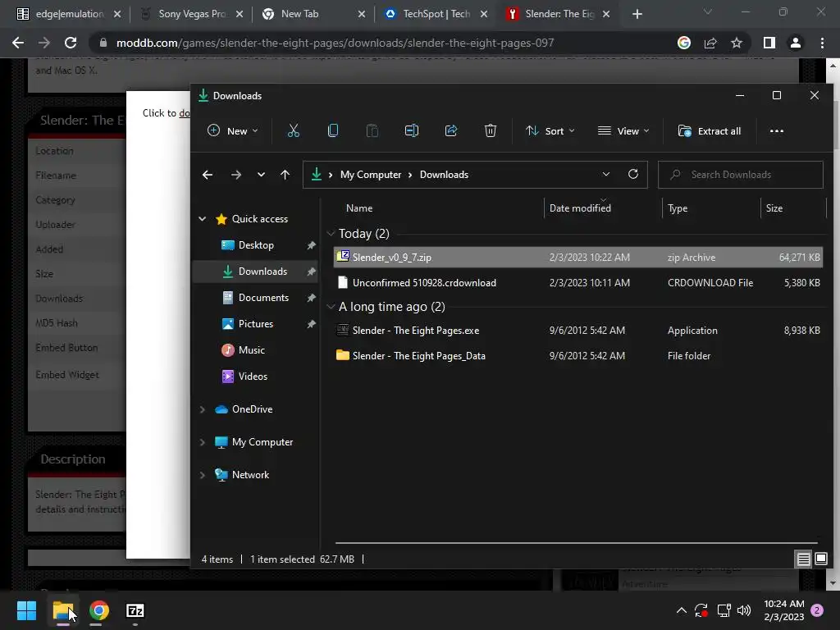Click the Rename icon in Explorer toolbar
The width and height of the screenshot is (840, 630).
[x=412, y=130]
